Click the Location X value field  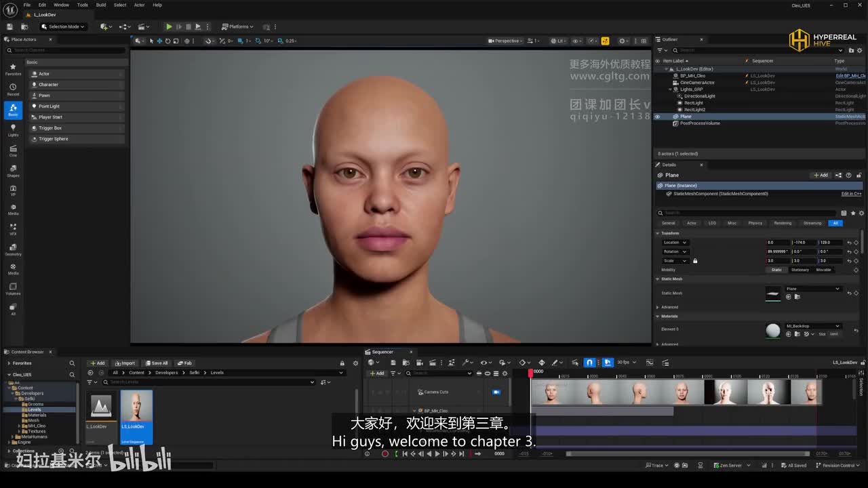[x=778, y=243]
